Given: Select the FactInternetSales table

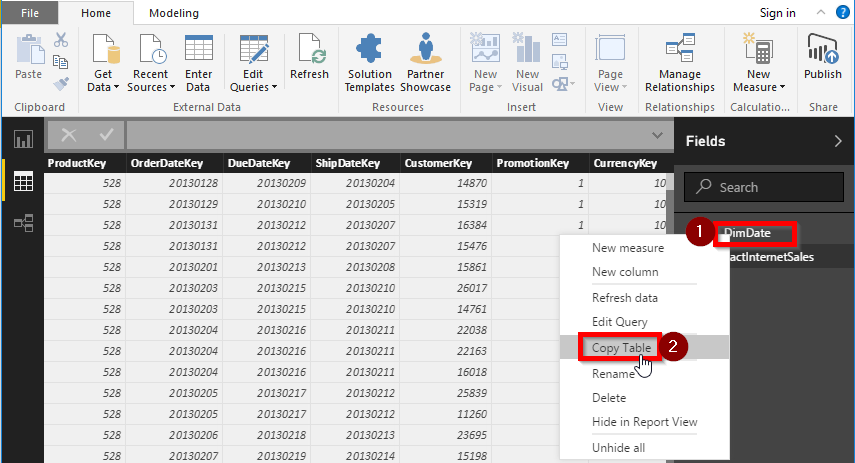Looking at the screenshot, I should 772,257.
